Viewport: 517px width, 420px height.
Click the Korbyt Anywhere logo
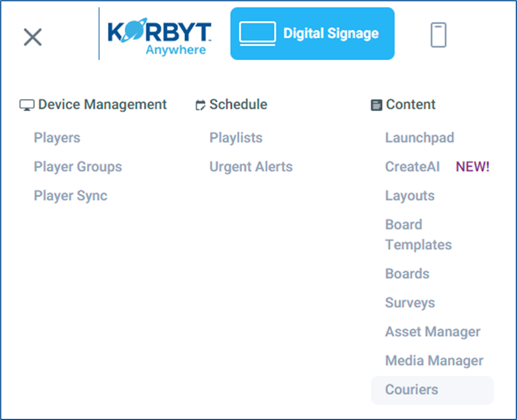coord(159,36)
